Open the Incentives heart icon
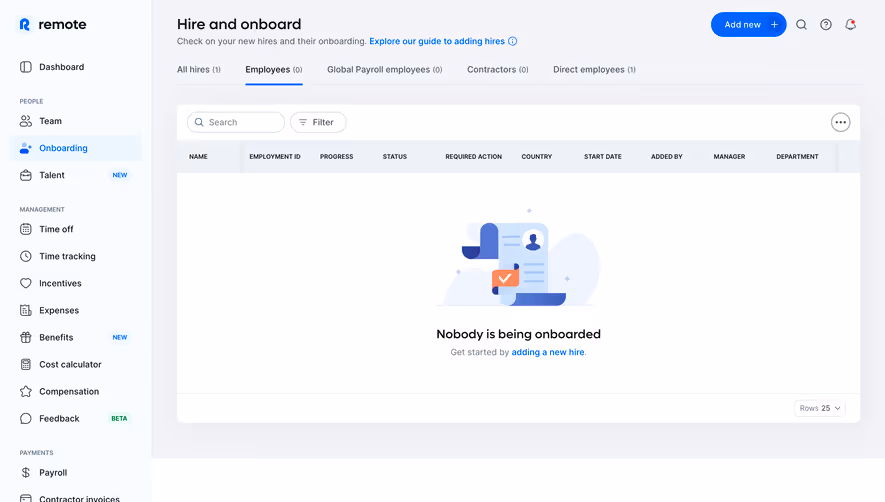 (26, 283)
